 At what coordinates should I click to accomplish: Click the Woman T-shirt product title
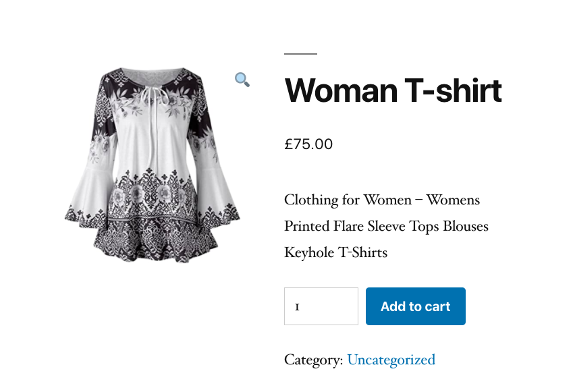[393, 90]
